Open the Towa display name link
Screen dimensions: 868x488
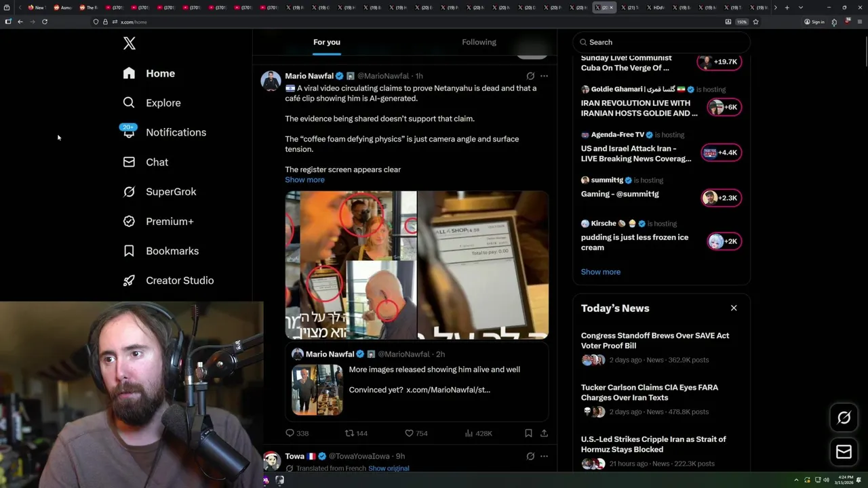(x=294, y=456)
